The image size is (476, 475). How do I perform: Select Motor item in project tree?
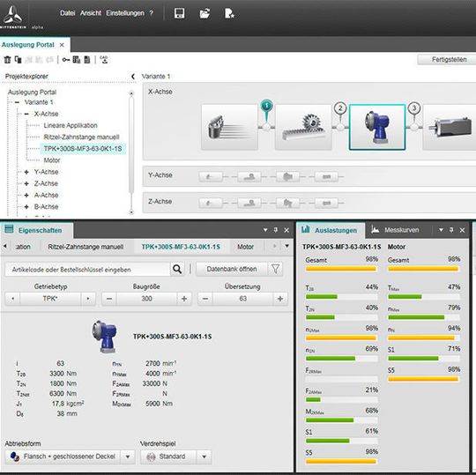pyautogui.click(x=52, y=160)
